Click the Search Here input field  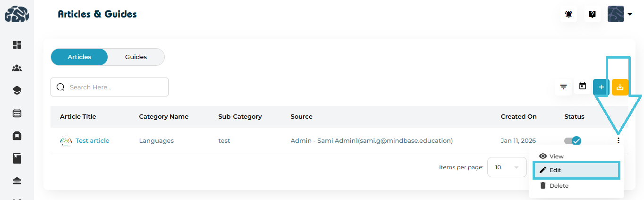click(116, 87)
